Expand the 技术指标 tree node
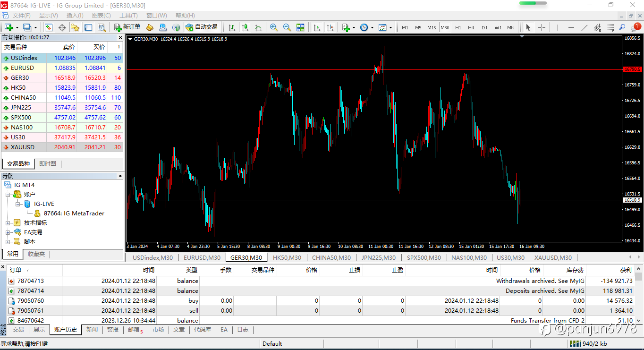Screen dimensions: 644x350 (8, 222)
